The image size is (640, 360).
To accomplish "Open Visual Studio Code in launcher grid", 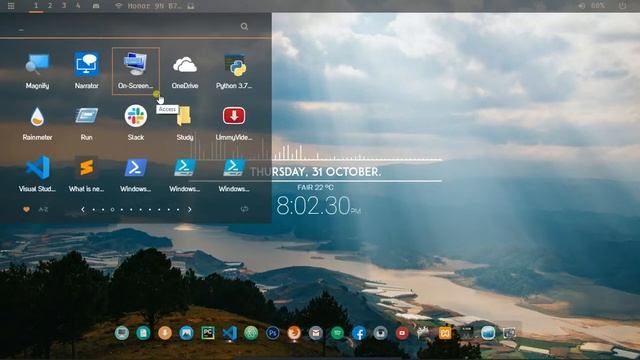I will (x=37, y=174).
